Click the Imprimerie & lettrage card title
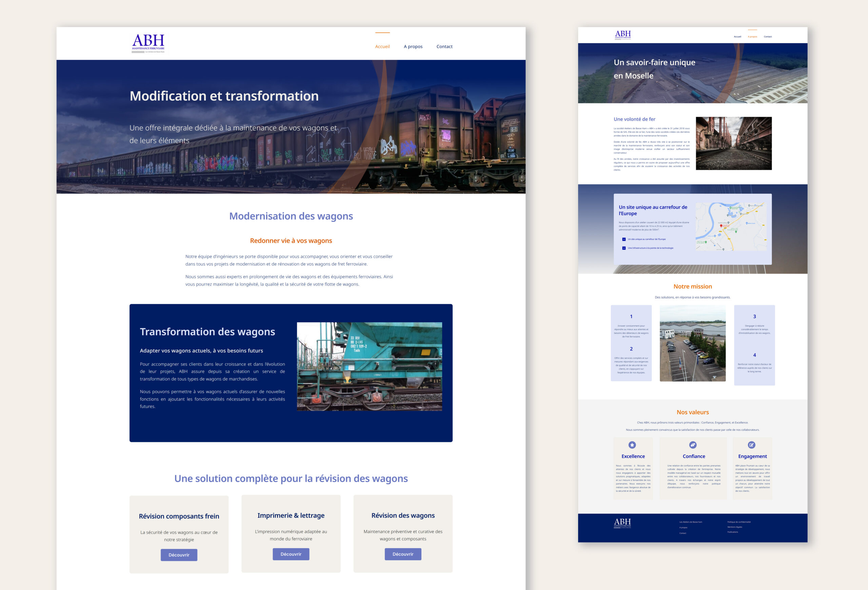This screenshot has width=868, height=590. 291,515
